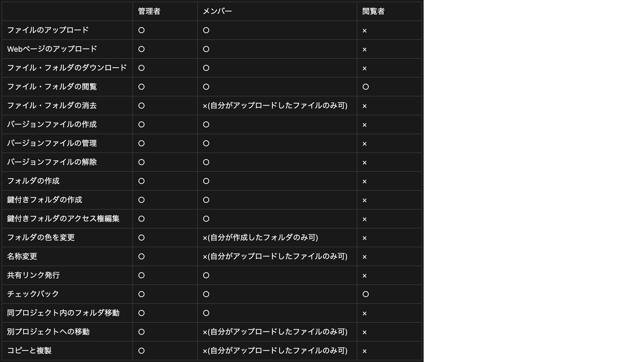Click メンバー note in ファイル・フォルダの消去 row
Image resolution: width=644 pixels, height=362 pixels.
pyautogui.click(x=275, y=106)
